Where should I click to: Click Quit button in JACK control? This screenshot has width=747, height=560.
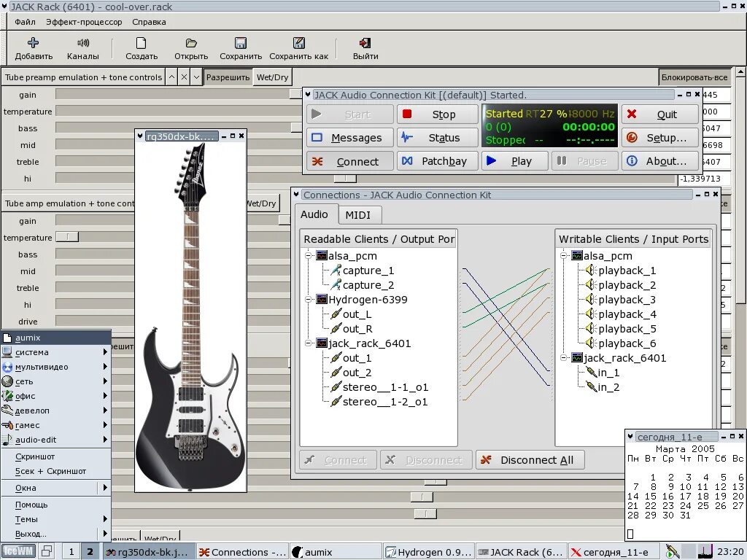coord(659,114)
